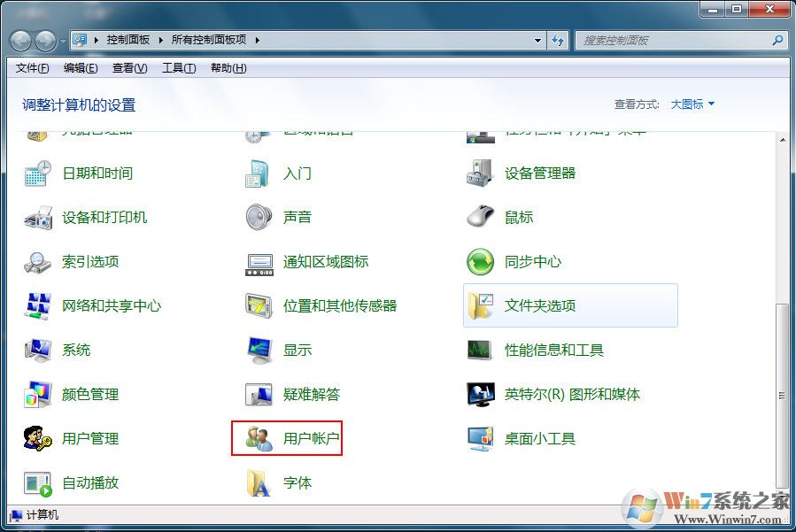Expand the address bar history dropdown arrow
The image size is (796, 532).
537,41
